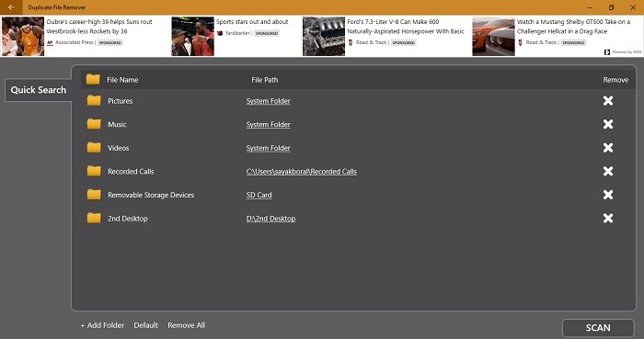Select the 2nd Desktop name text
The height and width of the screenshot is (339, 644).
pos(128,219)
